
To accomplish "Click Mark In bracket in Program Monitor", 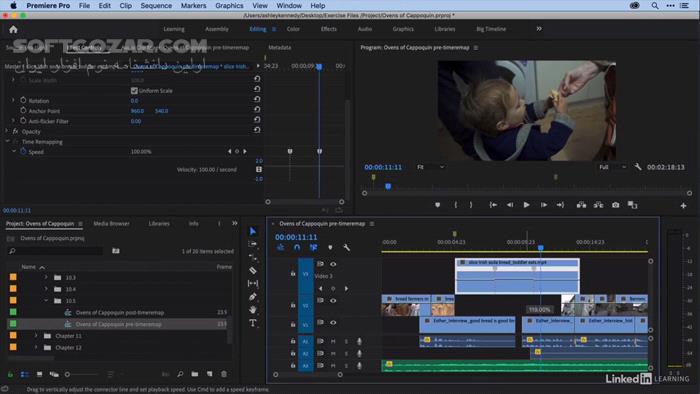I will 456,205.
